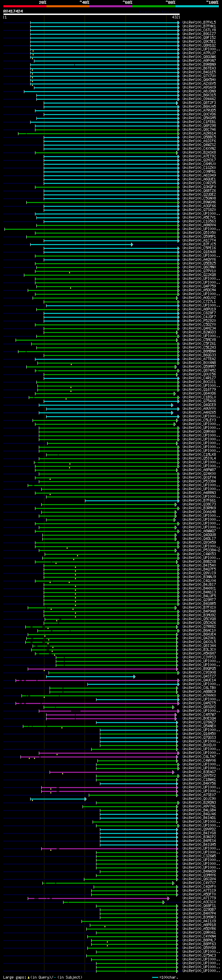Select the UniRef100_A7PLU7 label
Image resolution: width=222 pixels, height=980 pixels.
point(199,53)
